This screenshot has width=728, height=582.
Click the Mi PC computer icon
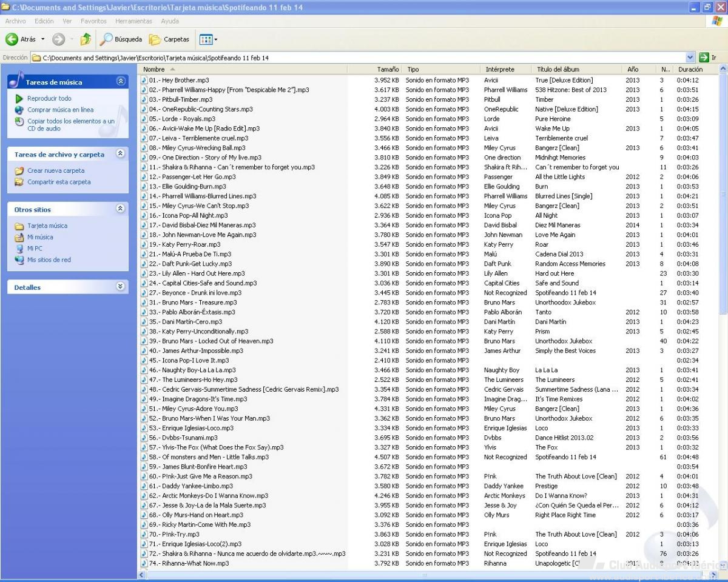(19, 249)
